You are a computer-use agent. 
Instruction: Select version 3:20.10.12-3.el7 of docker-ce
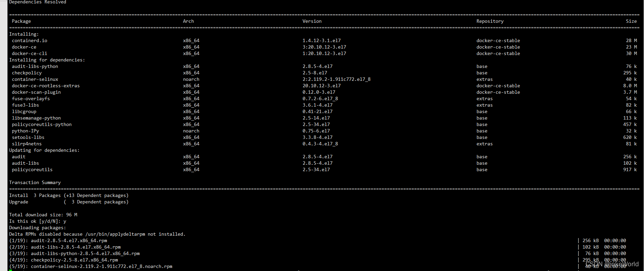click(x=324, y=47)
